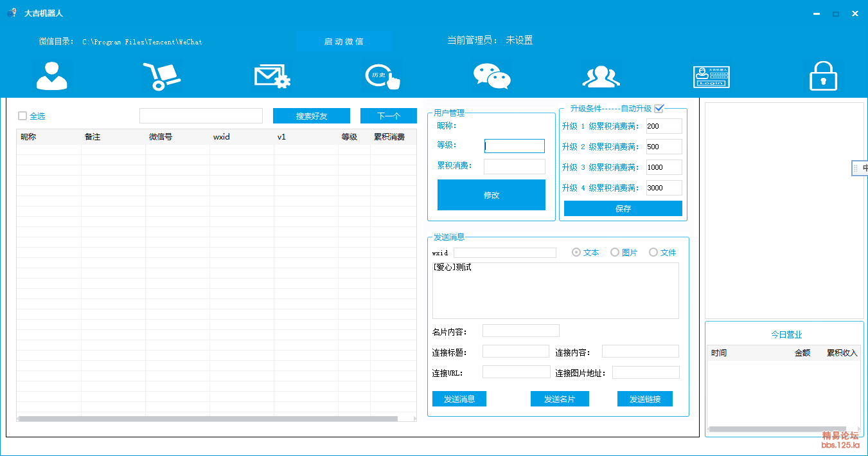Click the 等级 column header
This screenshot has width=868, height=456.
(349, 137)
